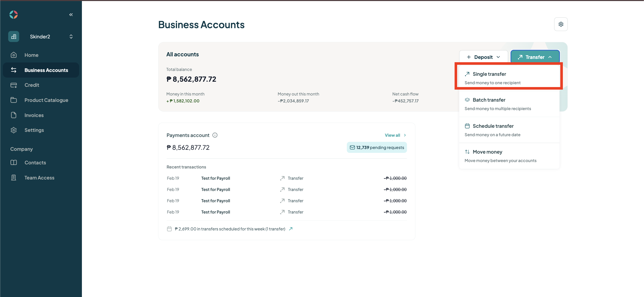
Task: Open the Team Access page
Action: (41, 178)
